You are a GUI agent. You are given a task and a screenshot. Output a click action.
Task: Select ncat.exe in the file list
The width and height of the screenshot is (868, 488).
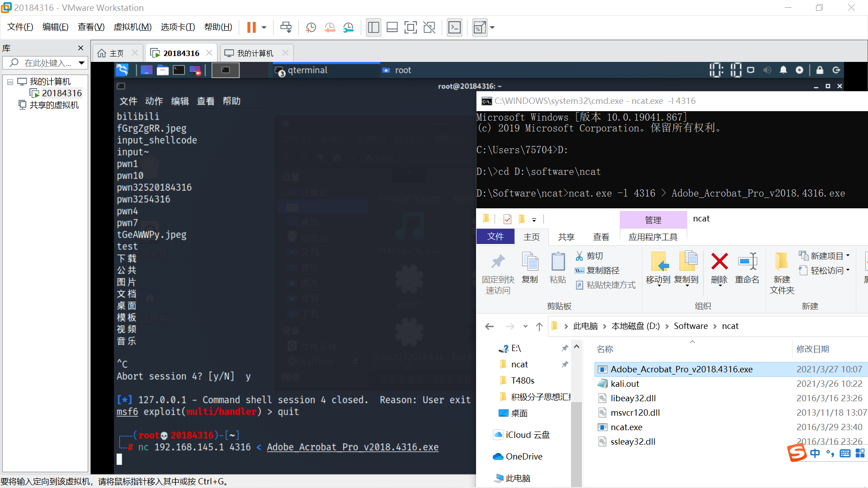(626, 427)
